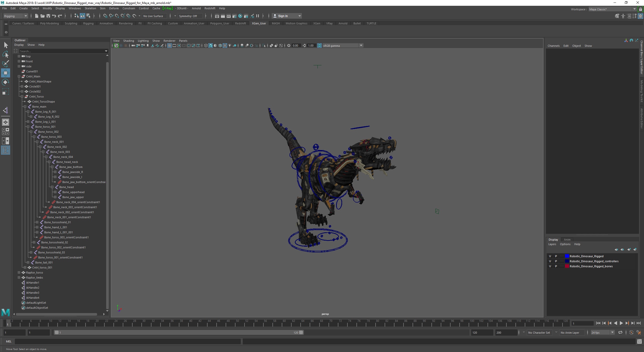Open a scene file icon
Viewport: 644px width, 352px height.
tap(42, 16)
